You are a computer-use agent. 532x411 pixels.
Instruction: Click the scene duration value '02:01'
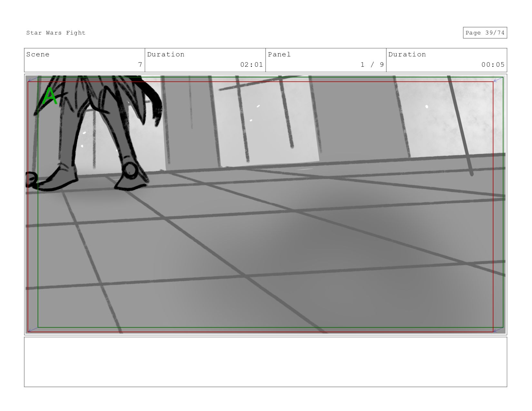point(251,64)
